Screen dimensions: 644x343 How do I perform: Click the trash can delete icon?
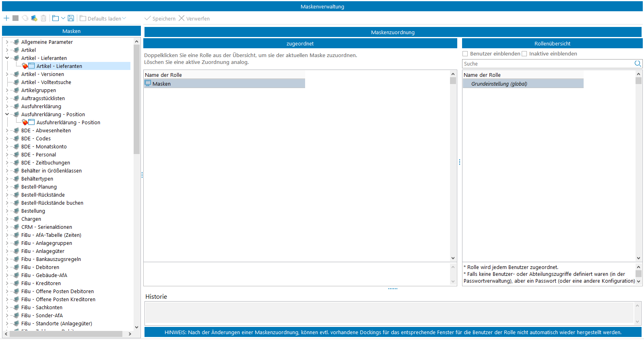pyautogui.click(x=43, y=18)
